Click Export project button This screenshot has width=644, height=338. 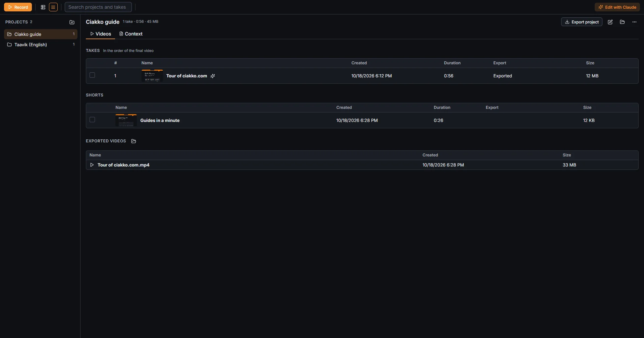(x=582, y=22)
